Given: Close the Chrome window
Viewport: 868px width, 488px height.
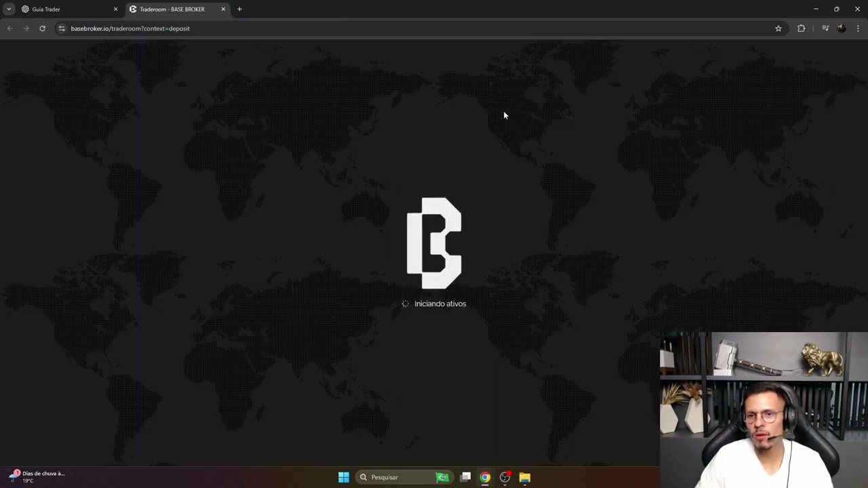Looking at the screenshot, I should click(x=857, y=9).
